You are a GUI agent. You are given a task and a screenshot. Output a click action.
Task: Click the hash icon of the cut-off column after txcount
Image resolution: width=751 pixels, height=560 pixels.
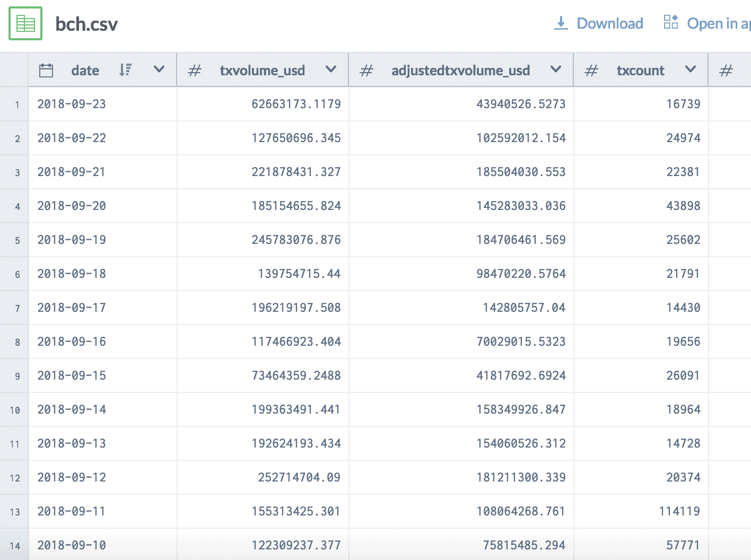tap(726, 70)
